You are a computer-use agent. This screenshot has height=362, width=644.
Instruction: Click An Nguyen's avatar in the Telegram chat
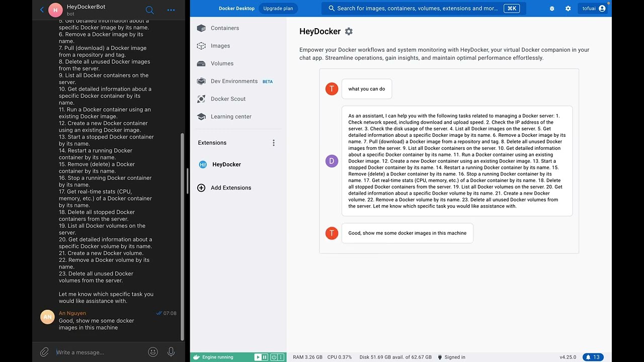[47, 317]
